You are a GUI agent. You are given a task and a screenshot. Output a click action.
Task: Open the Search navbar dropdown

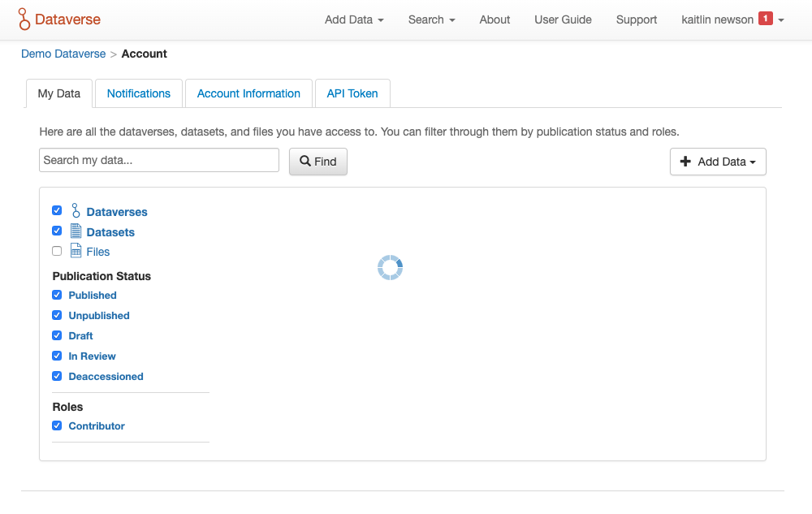coord(431,19)
